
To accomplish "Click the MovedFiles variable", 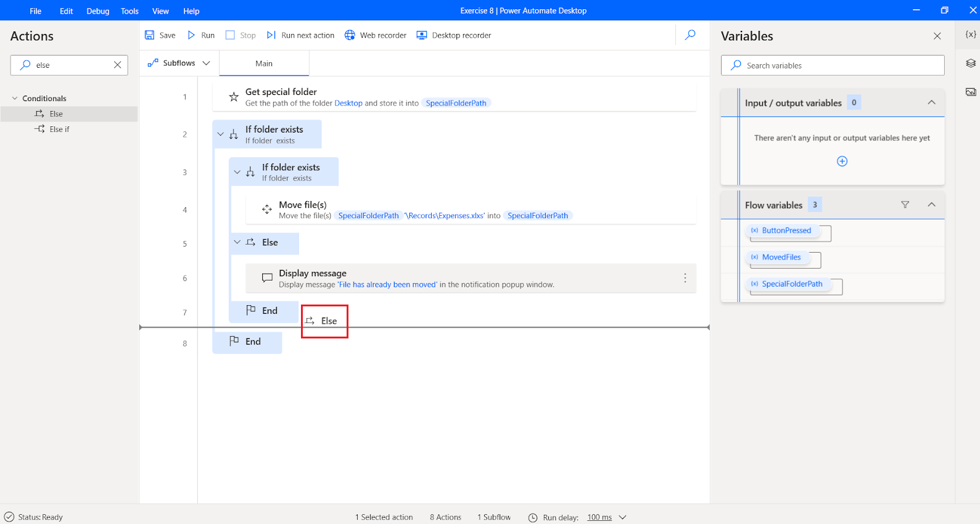I will tap(777, 257).
